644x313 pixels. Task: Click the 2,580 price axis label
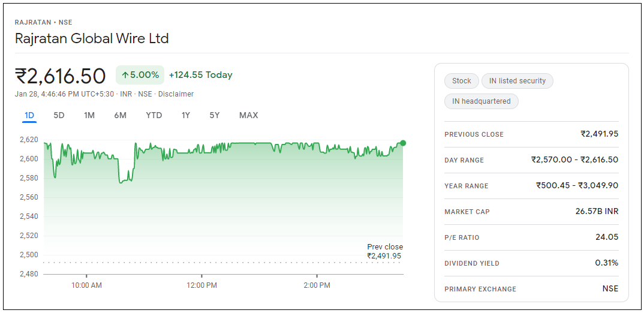[x=29, y=178]
